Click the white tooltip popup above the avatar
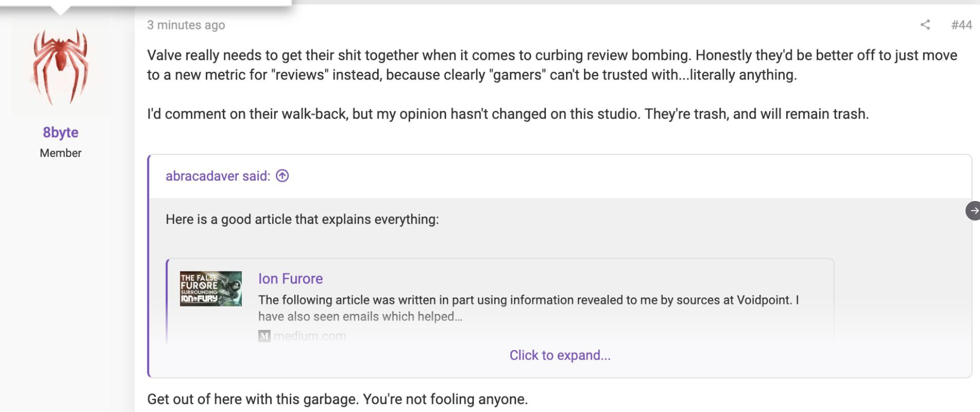The height and width of the screenshot is (412, 980). (145, 4)
